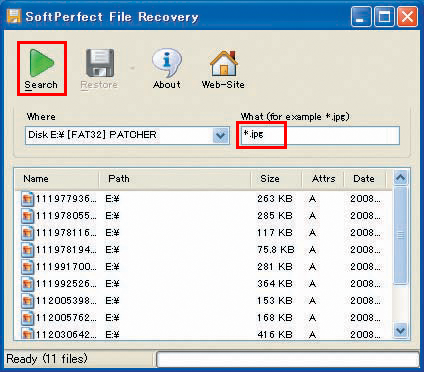
Task: Click the file list scrollbar thumb
Action: tap(400, 235)
